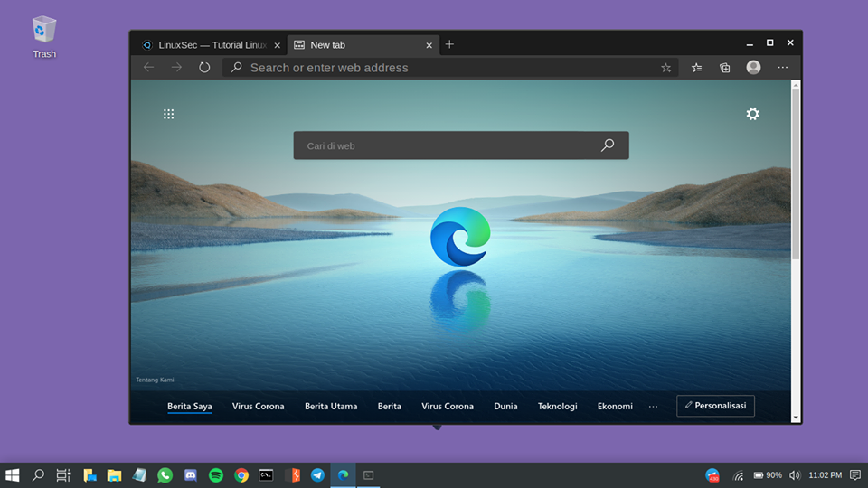This screenshot has height=488, width=868.
Task: Open the user profile avatar
Action: click(753, 68)
